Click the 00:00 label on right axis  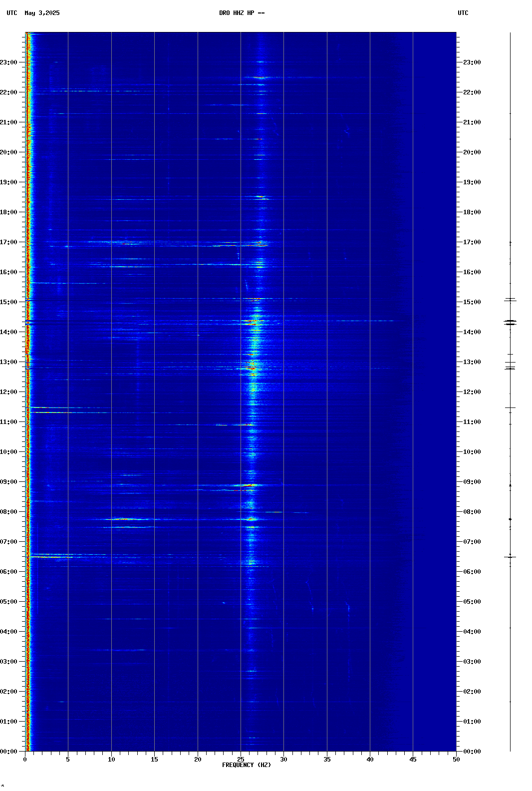pyautogui.click(x=472, y=752)
